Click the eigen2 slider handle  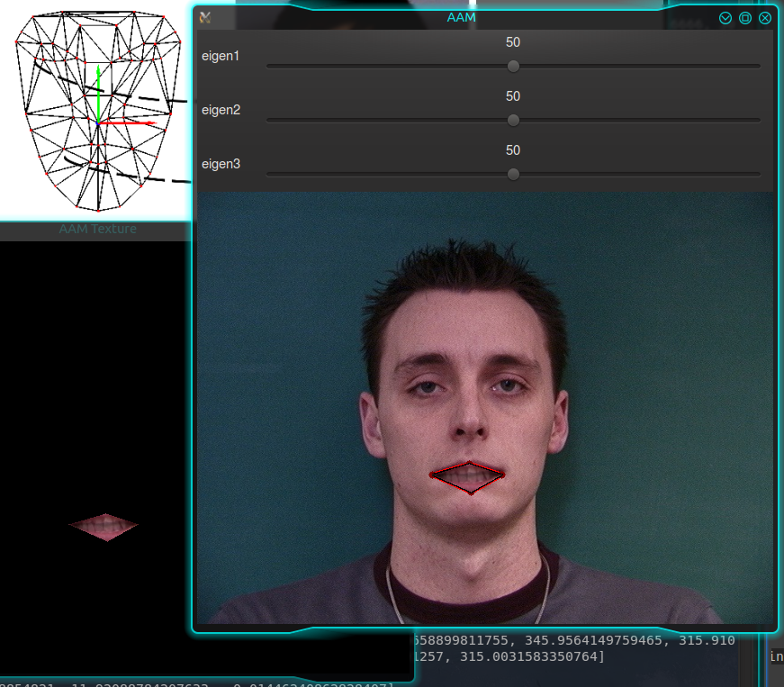coord(513,120)
